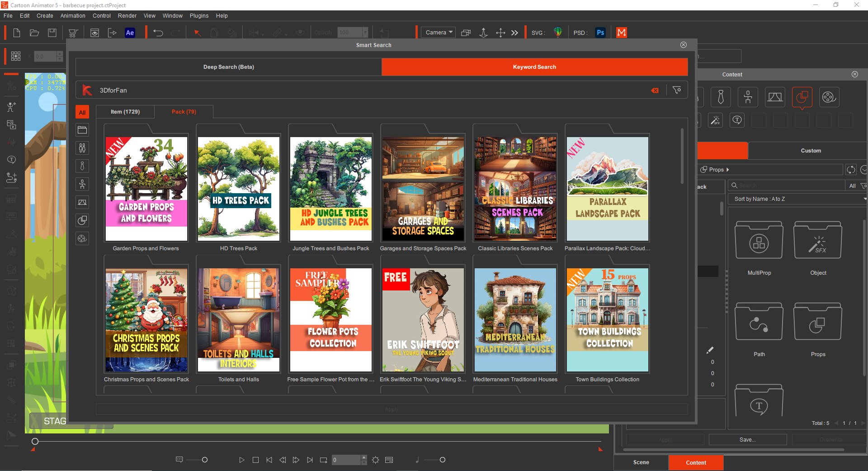Select the Scene category icon in Smart Search sidebar
The height and width of the screenshot is (471, 868).
pos(82,202)
